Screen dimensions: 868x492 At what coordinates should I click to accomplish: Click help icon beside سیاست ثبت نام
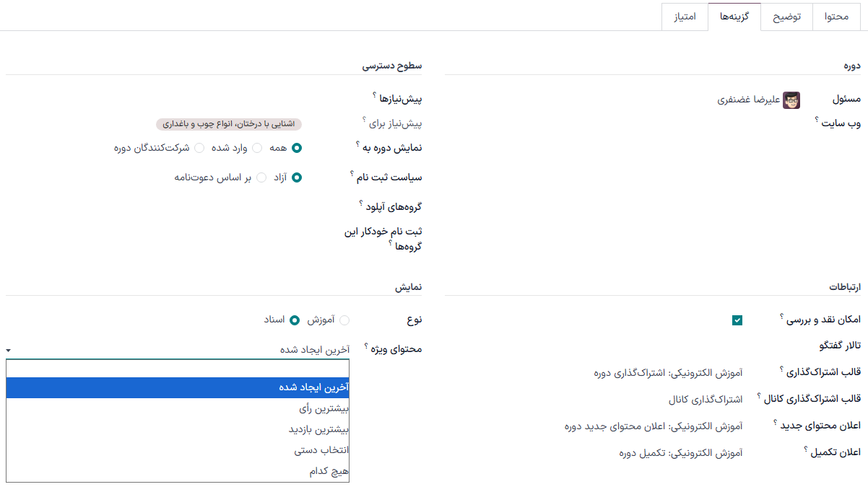click(351, 174)
